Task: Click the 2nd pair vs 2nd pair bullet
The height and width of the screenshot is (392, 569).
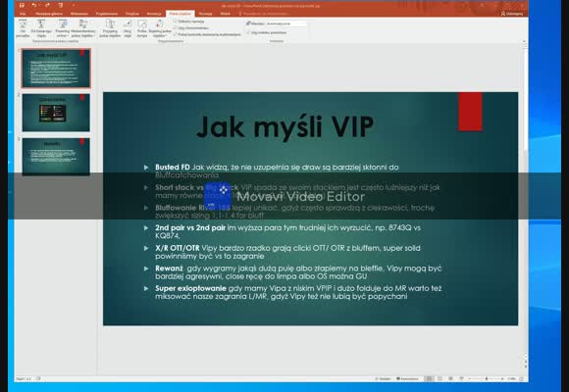Action: 287,231
